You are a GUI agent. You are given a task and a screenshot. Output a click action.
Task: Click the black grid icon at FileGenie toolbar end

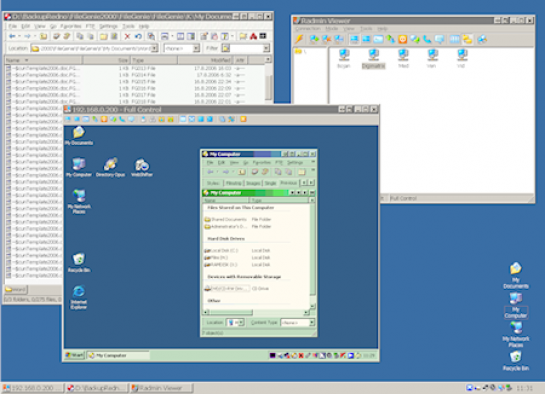pos(263,36)
